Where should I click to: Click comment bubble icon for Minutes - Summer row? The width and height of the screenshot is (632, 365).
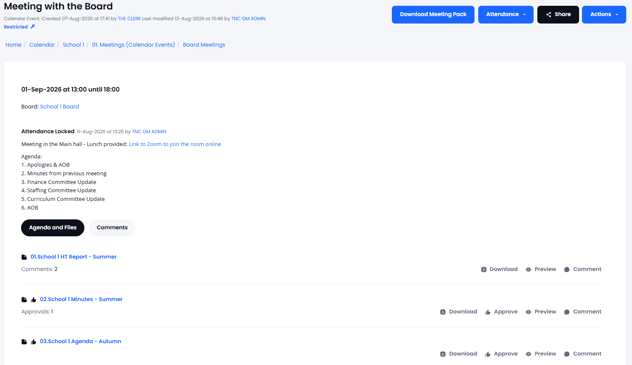(x=567, y=312)
